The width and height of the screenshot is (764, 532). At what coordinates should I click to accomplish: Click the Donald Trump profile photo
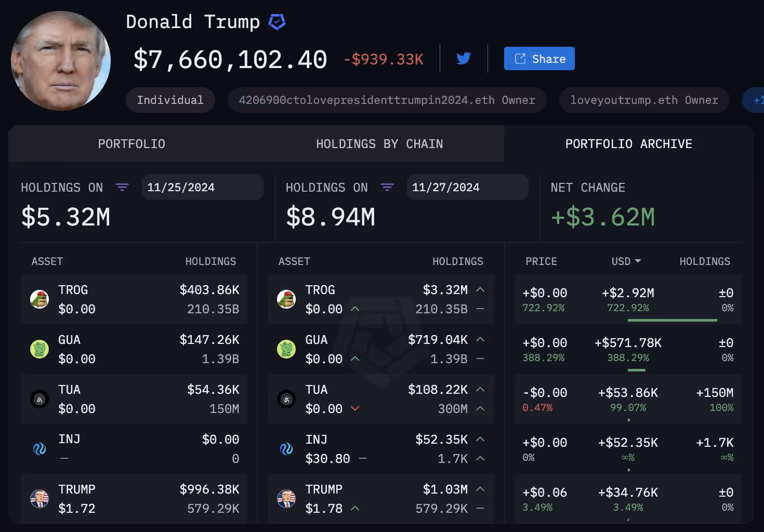(x=61, y=61)
